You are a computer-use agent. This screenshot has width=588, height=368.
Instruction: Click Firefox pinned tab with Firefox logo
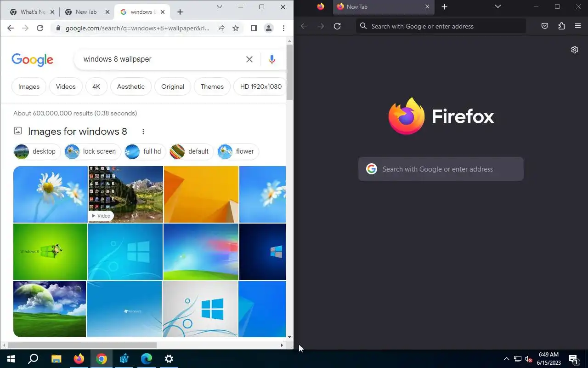click(321, 6)
